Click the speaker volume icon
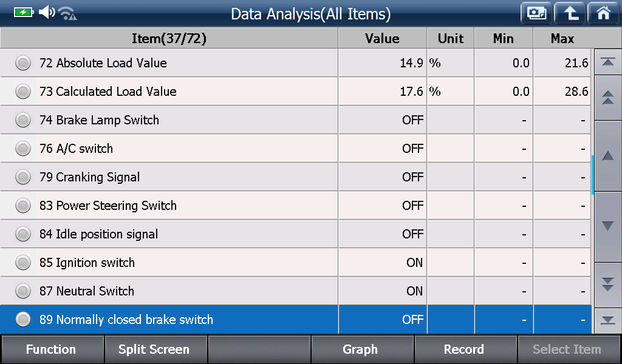The height and width of the screenshot is (364, 622). coord(47,12)
